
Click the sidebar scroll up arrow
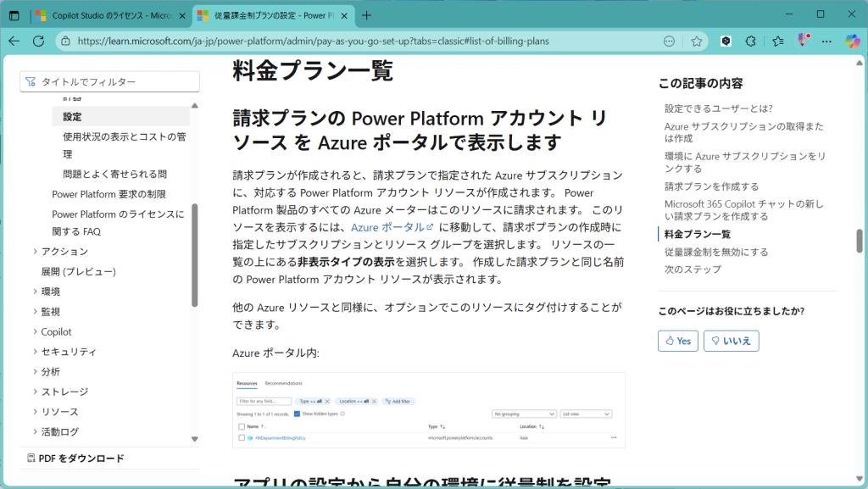pos(194,105)
